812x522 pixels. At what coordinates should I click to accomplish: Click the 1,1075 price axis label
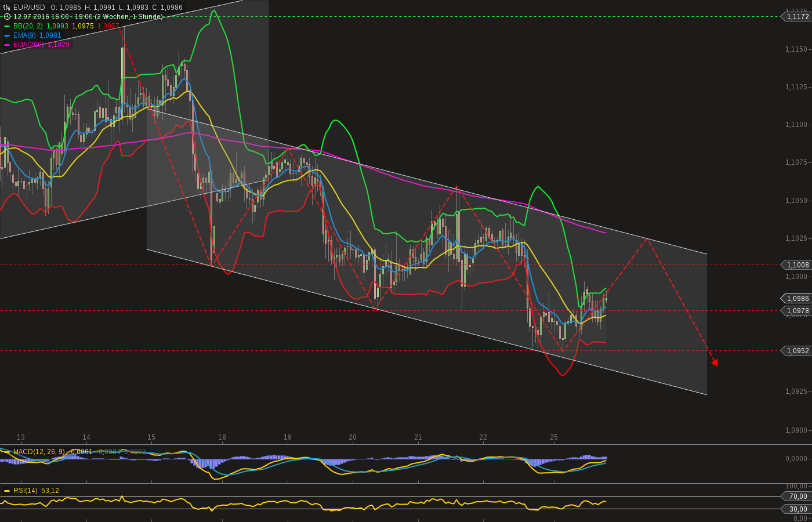(796, 162)
